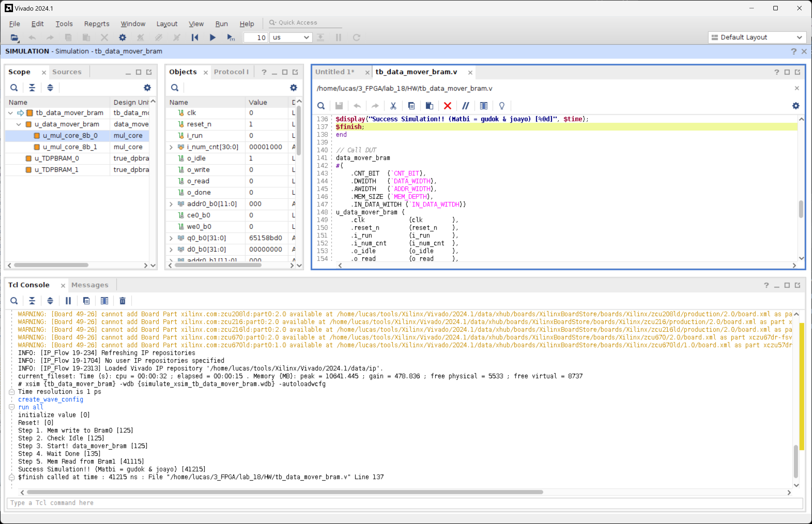Image resolution: width=812 pixels, height=524 pixels.
Task: Select u_mul_core_8b_1 in Scope tree
Action: click(x=70, y=147)
